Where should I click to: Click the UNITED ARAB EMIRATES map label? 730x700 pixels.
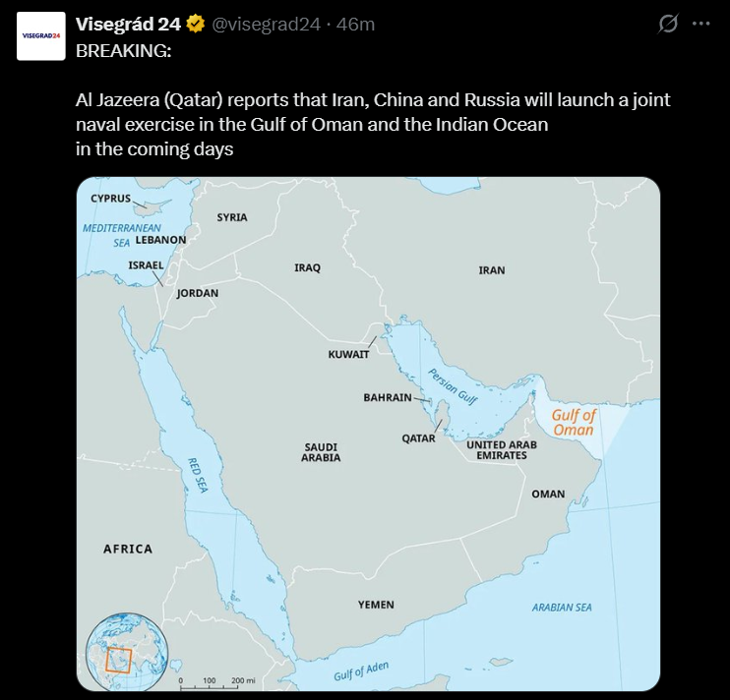(501, 450)
